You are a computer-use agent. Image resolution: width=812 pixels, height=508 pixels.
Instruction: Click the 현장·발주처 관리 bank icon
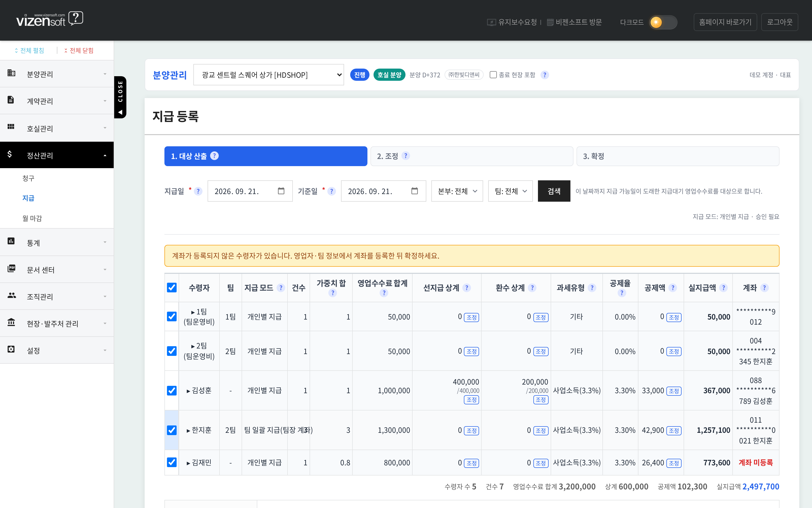tap(11, 322)
